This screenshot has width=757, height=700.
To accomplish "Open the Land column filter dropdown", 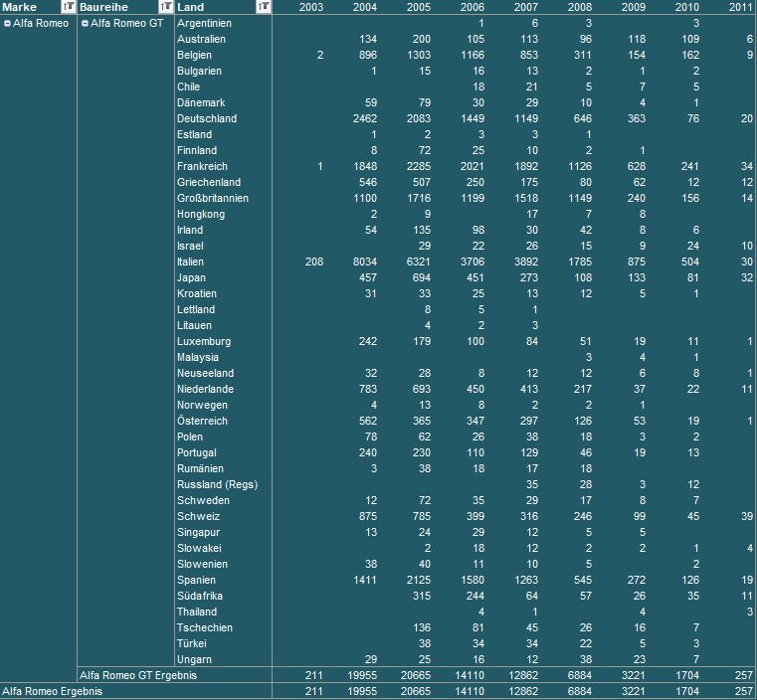I will click(x=264, y=7).
